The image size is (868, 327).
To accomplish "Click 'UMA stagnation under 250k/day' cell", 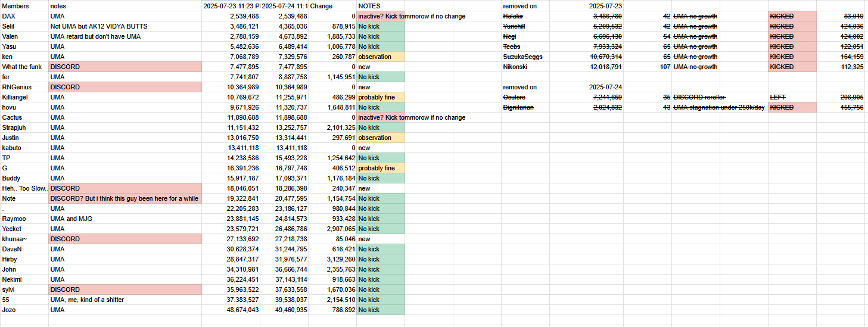I will 719,107.
